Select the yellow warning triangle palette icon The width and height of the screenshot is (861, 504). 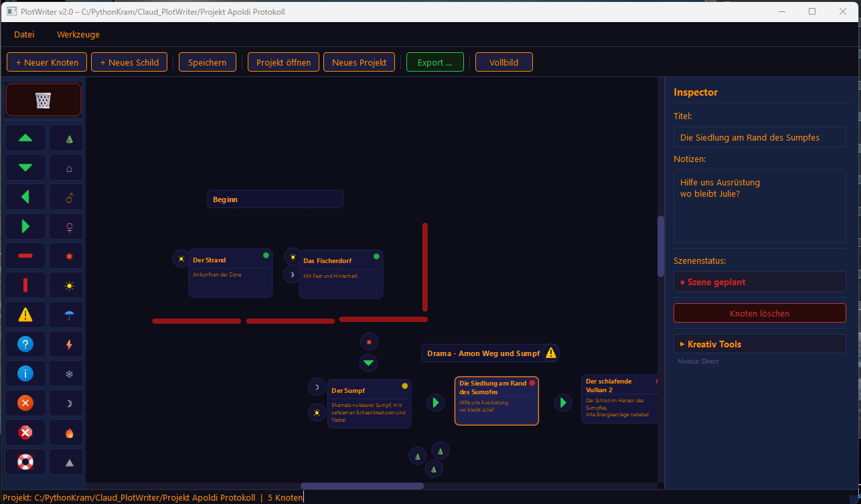click(25, 315)
